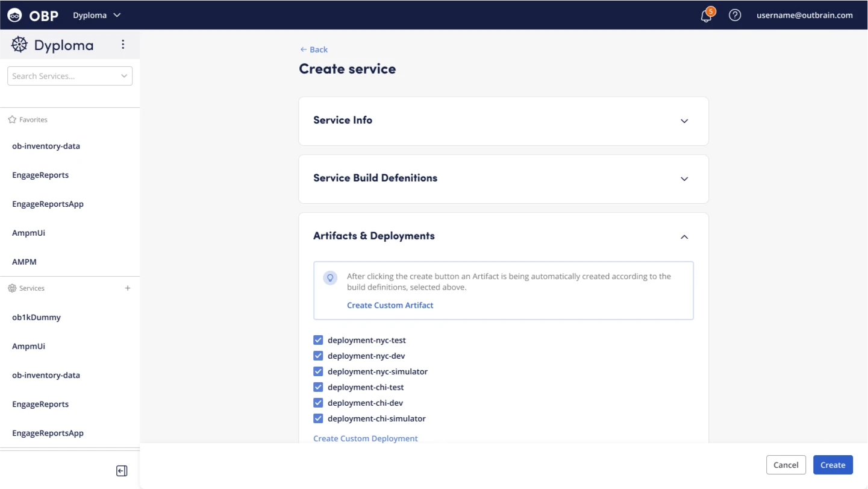Open ob1kDummy from the Services list
This screenshot has width=868, height=489.
36,317
